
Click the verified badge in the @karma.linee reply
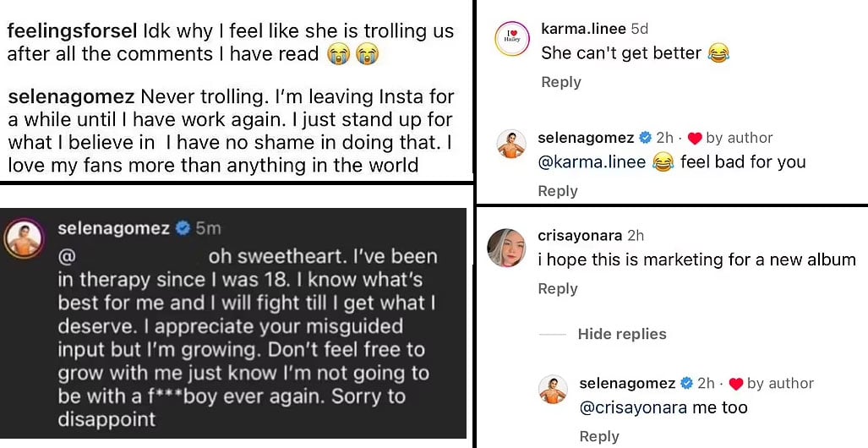point(645,138)
